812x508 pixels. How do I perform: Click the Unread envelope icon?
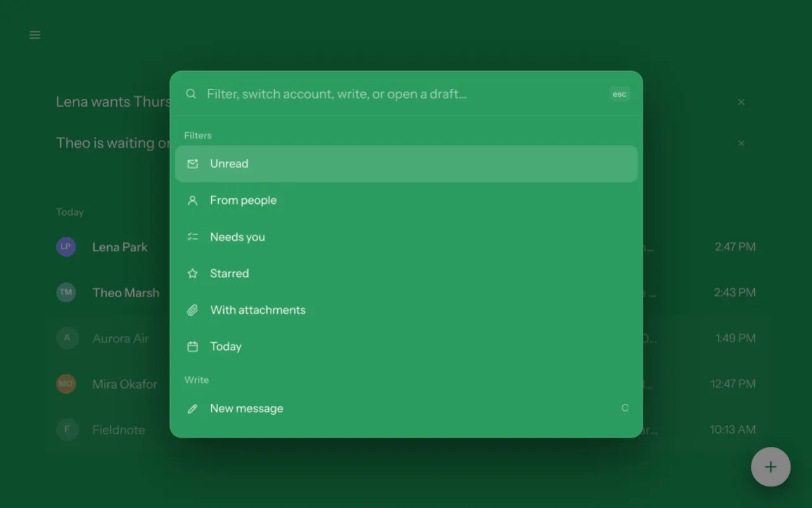(x=193, y=164)
